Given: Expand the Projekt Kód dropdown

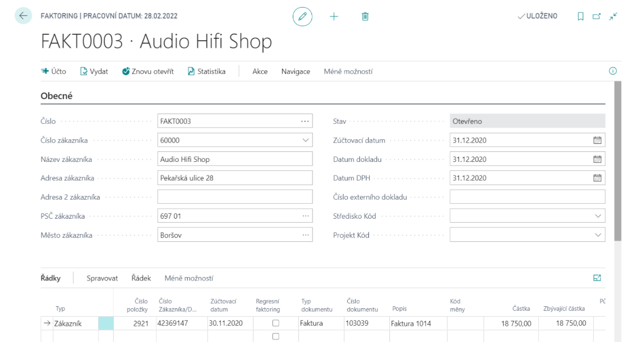Looking at the screenshot, I should [x=598, y=235].
